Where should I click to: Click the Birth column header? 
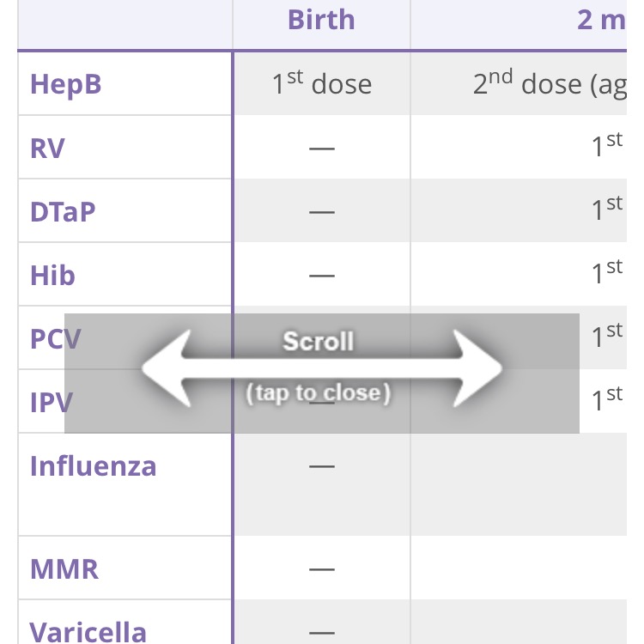point(321,21)
